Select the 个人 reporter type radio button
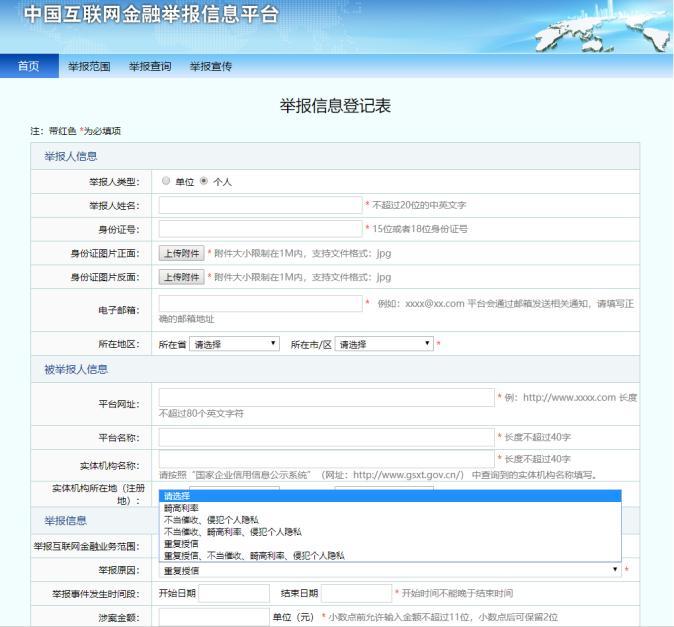 pos(205,181)
